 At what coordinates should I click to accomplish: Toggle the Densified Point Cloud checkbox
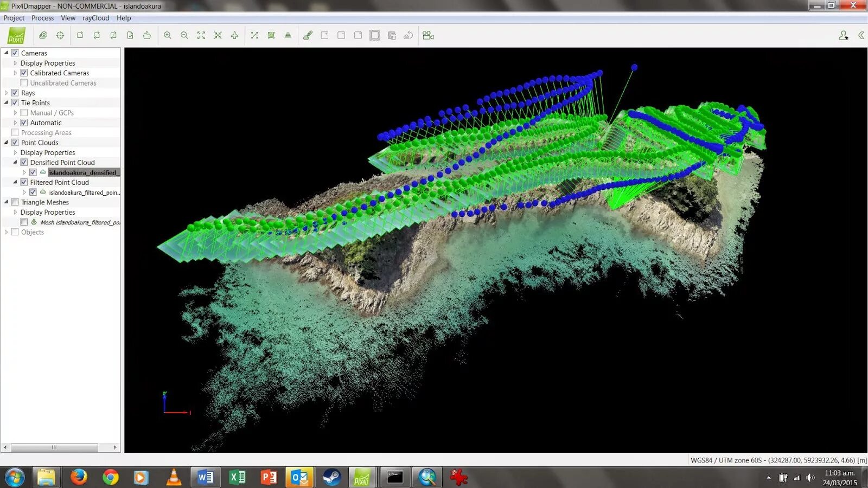24,162
